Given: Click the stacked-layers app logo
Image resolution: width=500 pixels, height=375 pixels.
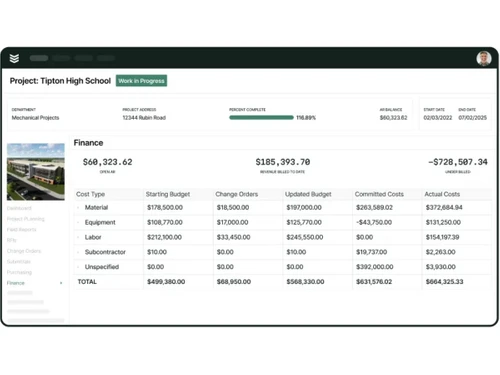Looking at the screenshot, I should pos(14,58).
